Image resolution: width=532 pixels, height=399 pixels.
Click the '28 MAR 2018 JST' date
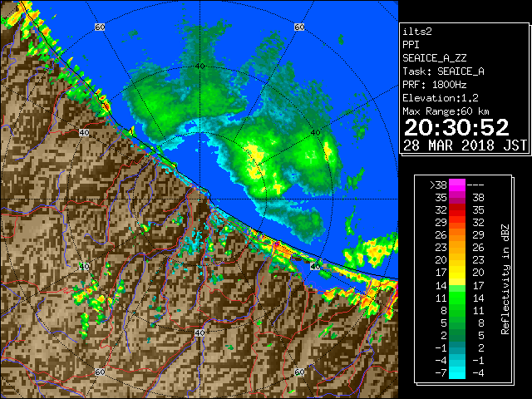coord(465,145)
